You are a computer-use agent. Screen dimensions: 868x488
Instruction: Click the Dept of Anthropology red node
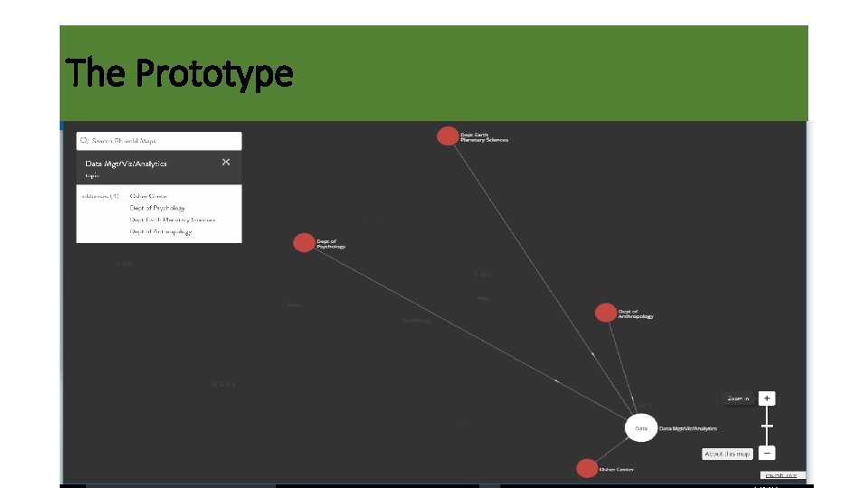[x=606, y=313]
